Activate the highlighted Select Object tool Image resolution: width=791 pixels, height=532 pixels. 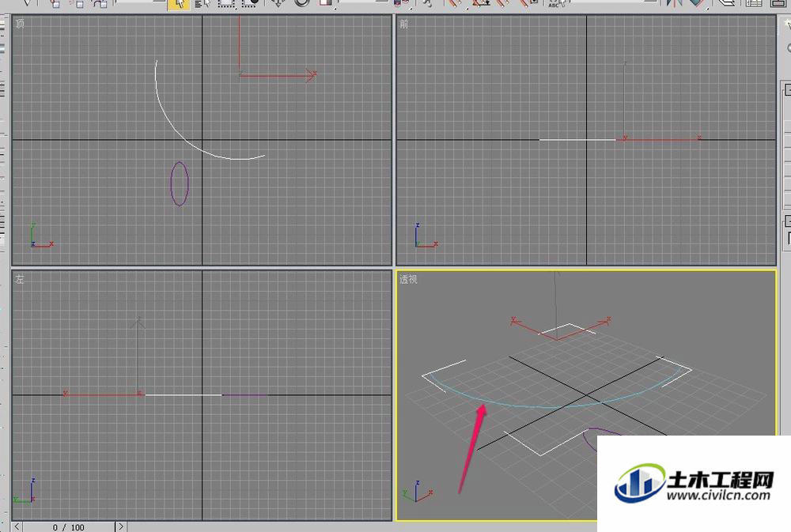[179, 4]
